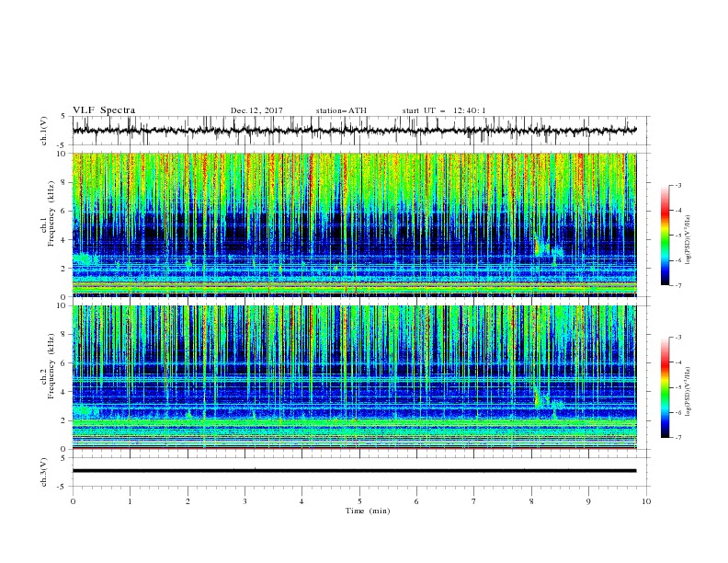Click time axis tick label "4"

tap(301, 501)
